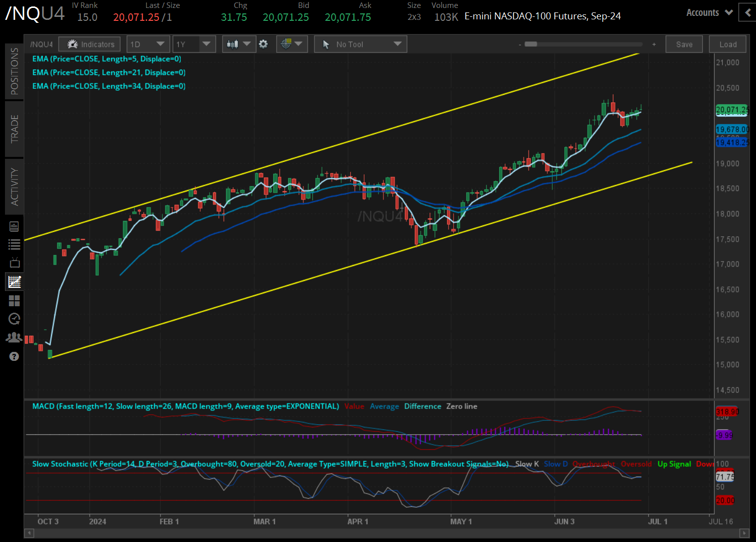Toggle the MACD Value plot
This screenshot has width=756, height=542.
tap(354, 406)
